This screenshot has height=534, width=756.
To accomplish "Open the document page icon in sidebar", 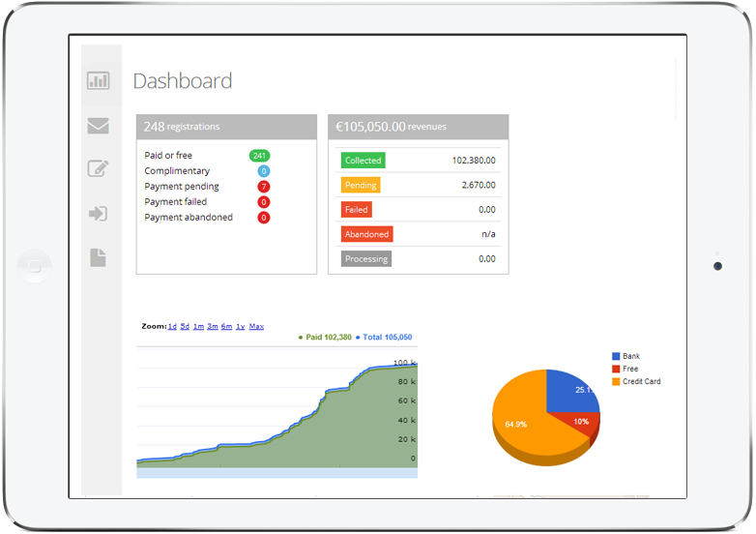I will [99, 257].
